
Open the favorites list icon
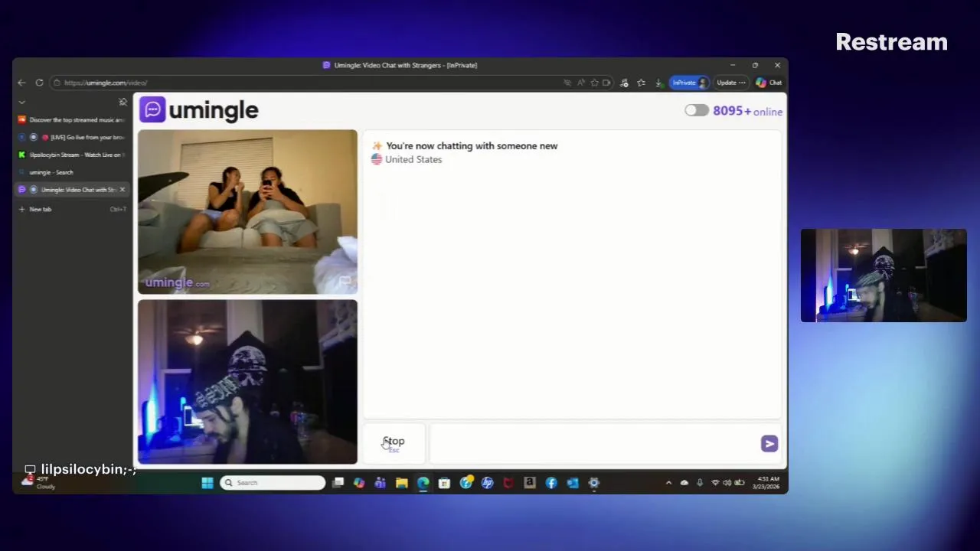[641, 83]
